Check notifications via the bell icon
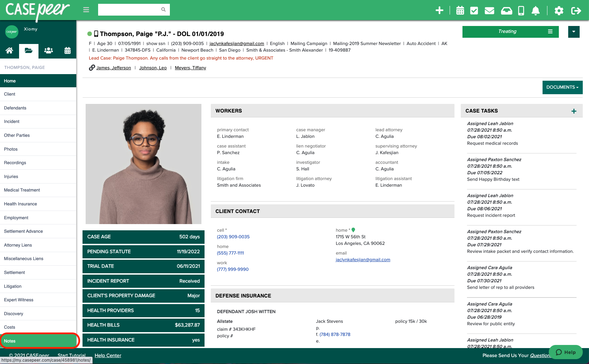This screenshot has height=364, width=589. coord(535,11)
